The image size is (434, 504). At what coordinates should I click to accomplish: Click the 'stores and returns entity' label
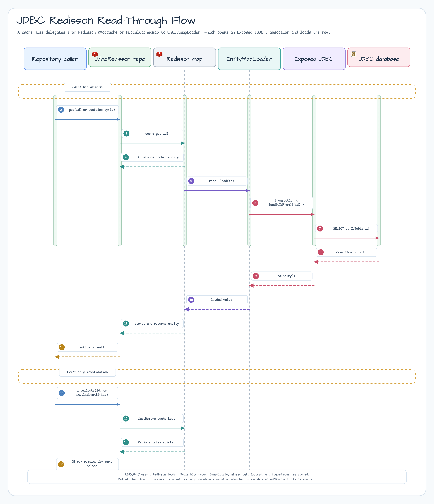pyautogui.click(x=157, y=323)
